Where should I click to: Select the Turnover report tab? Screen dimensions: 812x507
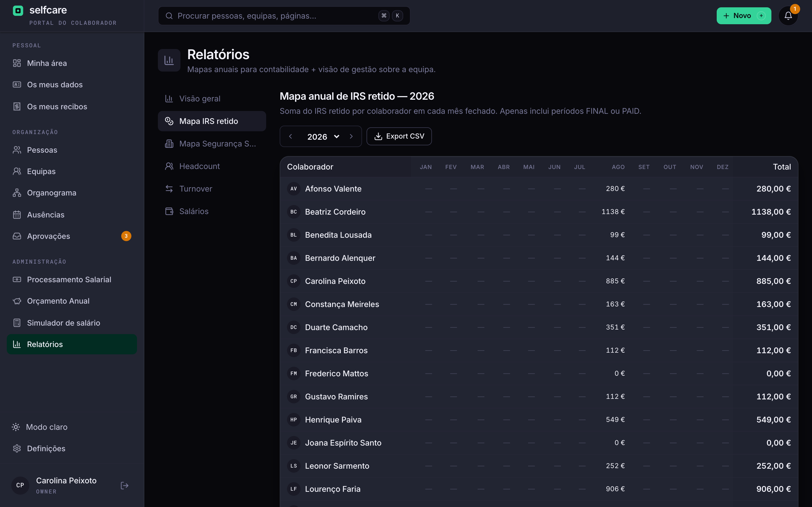click(212, 189)
